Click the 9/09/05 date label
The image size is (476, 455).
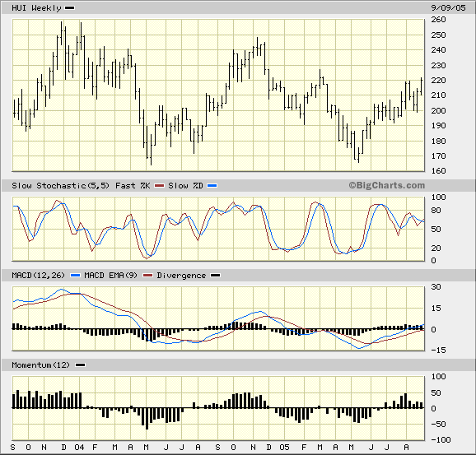click(448, 8)
